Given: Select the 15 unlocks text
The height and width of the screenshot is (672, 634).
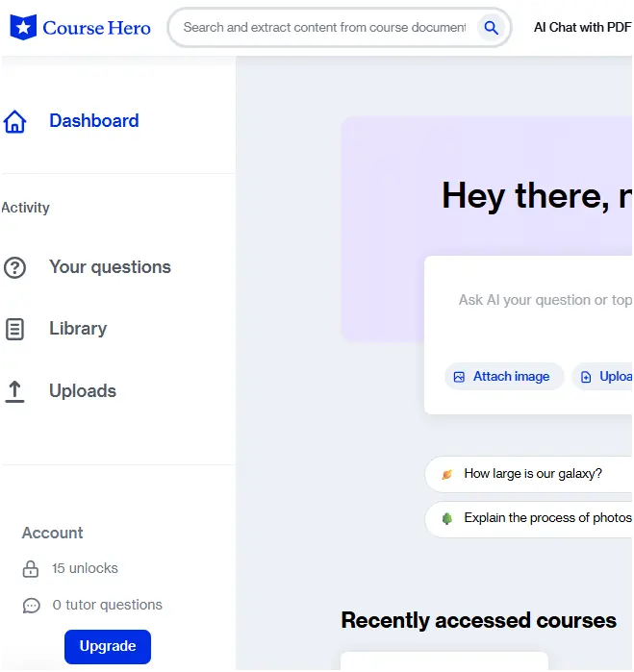Looking at the screenshot, I should pos(85,568).
